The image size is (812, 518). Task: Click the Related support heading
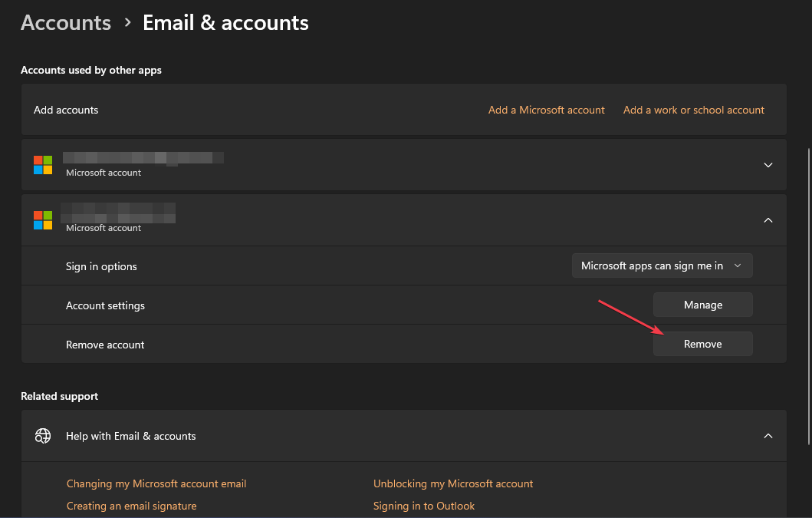tap(60, 396)
